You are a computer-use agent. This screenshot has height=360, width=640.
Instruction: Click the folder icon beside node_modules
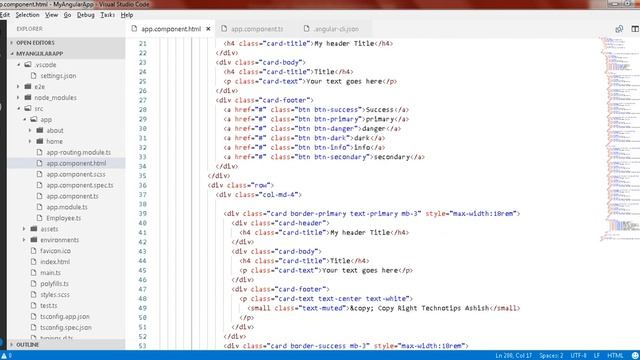click(x=28, y=98)
